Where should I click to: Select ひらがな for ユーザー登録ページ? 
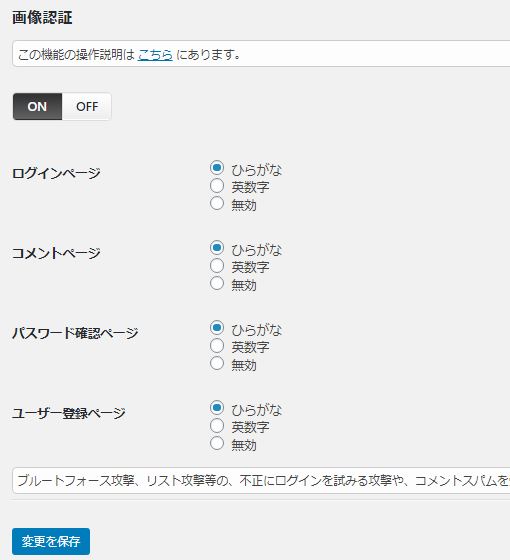point(217,408)
